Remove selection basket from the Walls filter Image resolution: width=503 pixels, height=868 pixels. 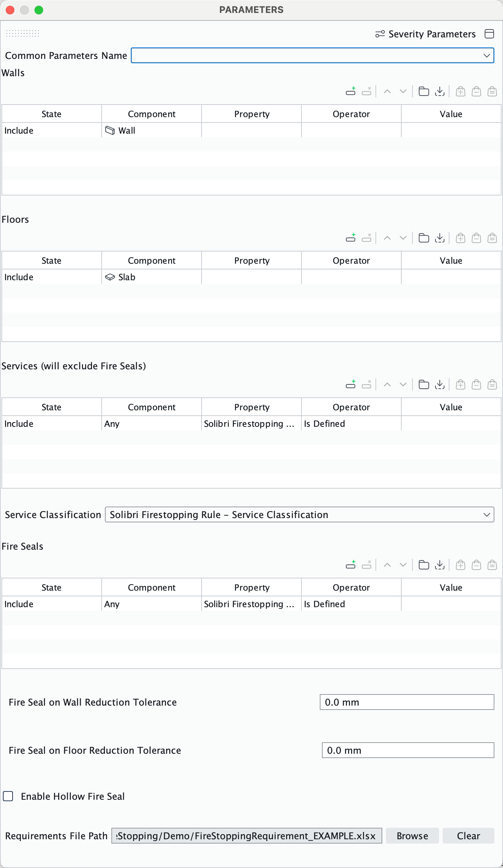click(x=476, y=91)
